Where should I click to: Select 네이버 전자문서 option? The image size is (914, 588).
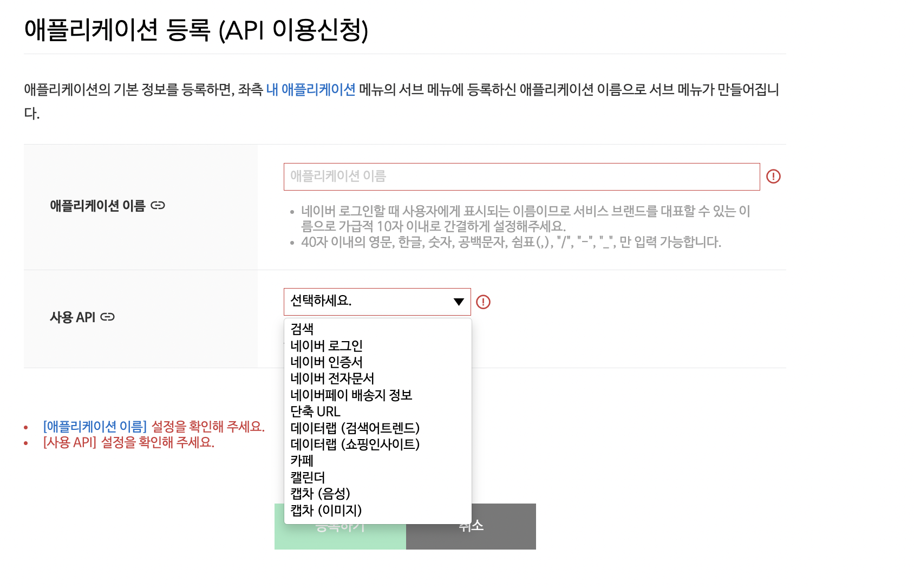coord(378,378)
